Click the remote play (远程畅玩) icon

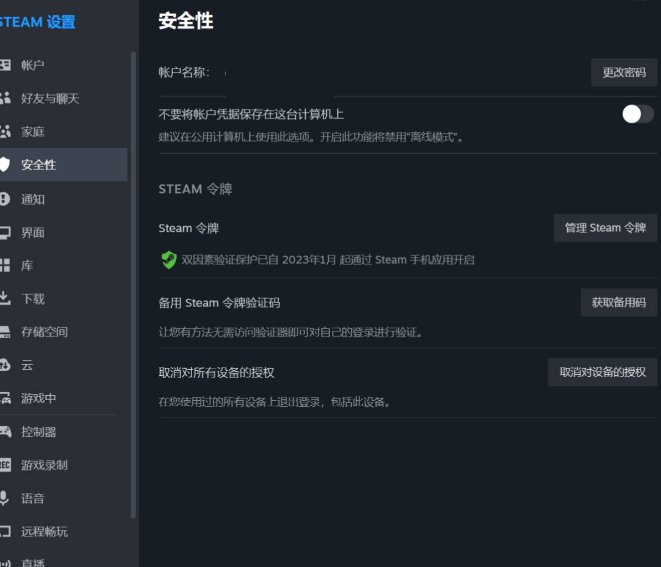[x=5, y=531]
